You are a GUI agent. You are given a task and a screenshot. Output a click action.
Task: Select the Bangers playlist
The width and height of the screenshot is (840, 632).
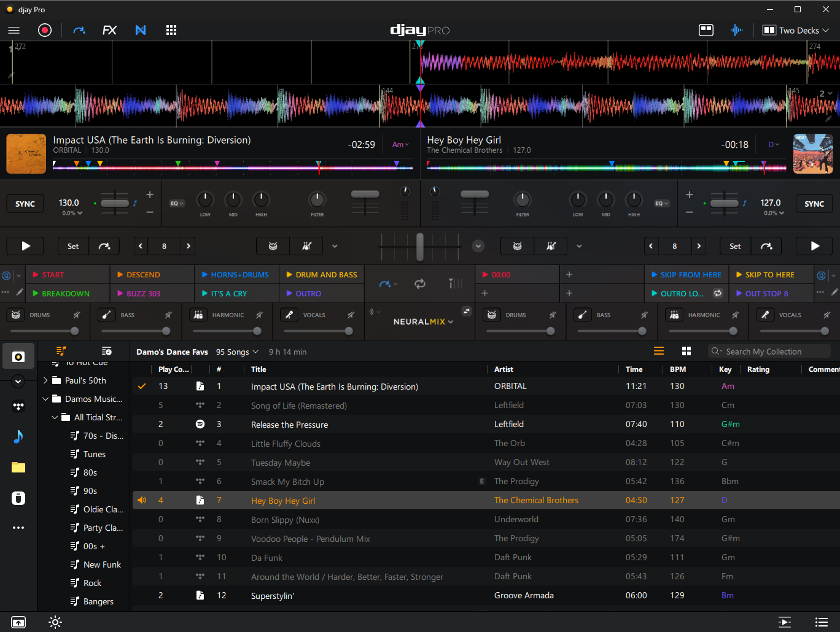[98, 601]
